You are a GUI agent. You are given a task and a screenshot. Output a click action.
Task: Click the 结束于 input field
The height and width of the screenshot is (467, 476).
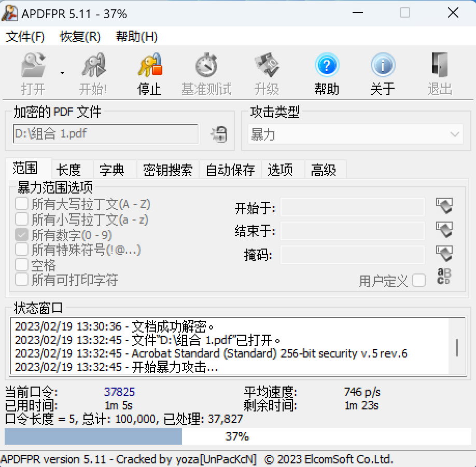(353, 231)
